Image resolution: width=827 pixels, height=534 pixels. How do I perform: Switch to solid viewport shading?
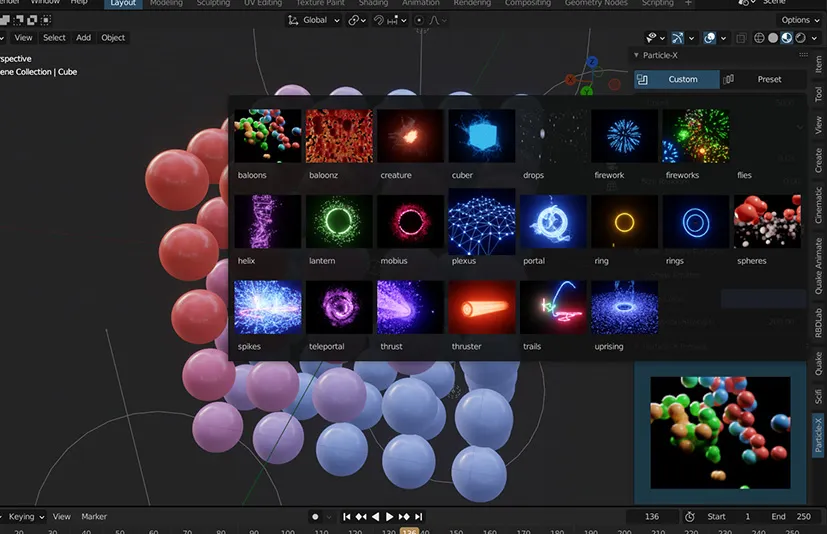pos(773,37)
